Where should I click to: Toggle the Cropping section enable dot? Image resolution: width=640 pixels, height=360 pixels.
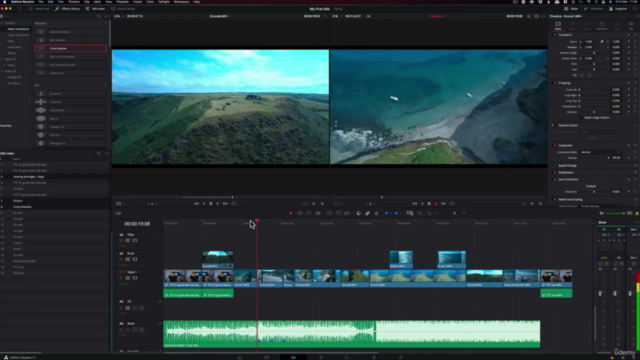tap(555, 83)
